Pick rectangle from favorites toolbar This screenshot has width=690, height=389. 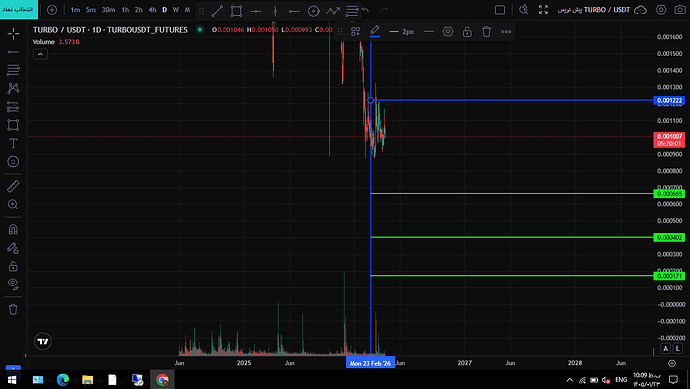(236, 11)
